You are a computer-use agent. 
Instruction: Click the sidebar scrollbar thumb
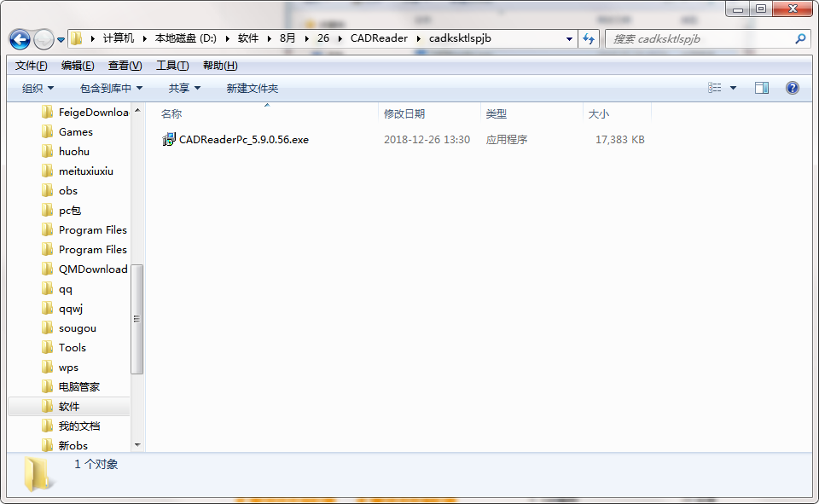pyautogui.click(x=136, y=319)
